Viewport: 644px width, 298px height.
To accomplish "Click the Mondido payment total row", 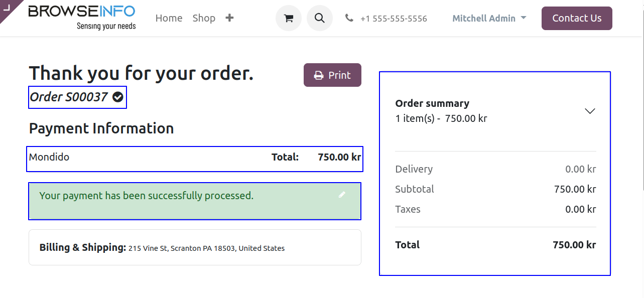I will [195, 158].
